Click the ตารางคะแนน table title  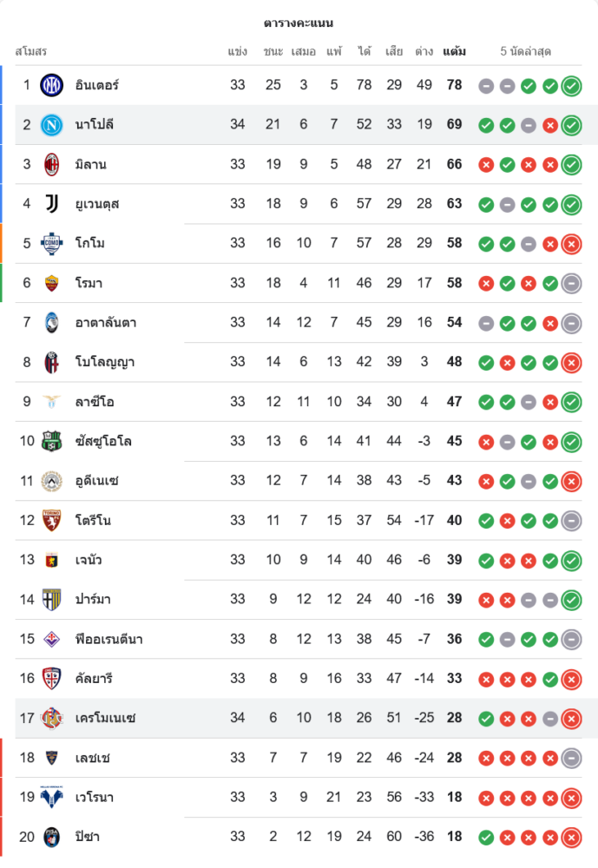[299, 23]
